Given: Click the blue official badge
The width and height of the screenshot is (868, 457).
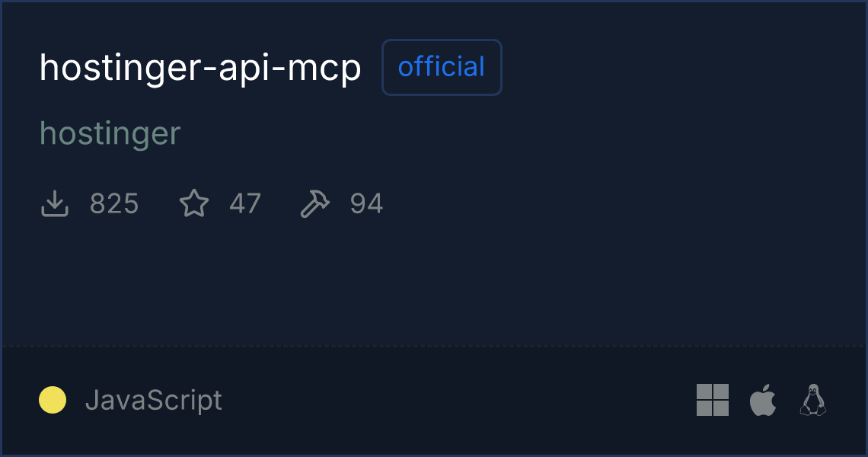Looking at the screenshot, I should [442, 68].
